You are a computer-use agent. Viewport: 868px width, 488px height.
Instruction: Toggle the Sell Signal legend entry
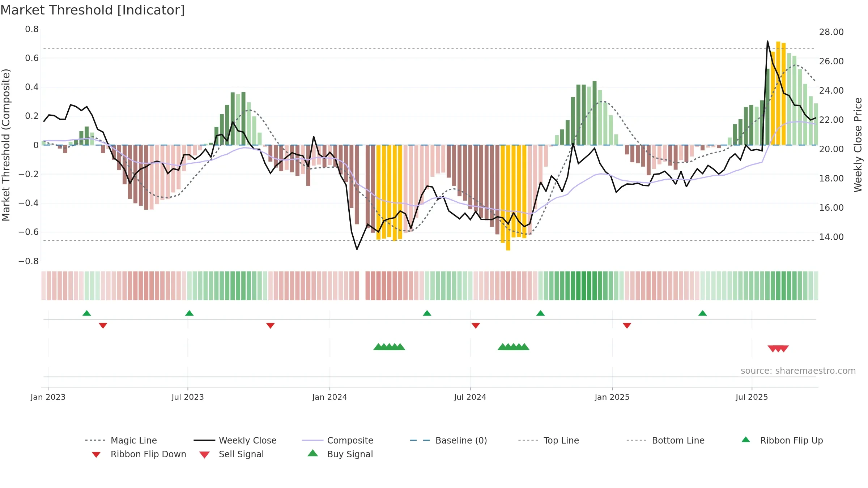pyautogui.click(x=231, y=454)
